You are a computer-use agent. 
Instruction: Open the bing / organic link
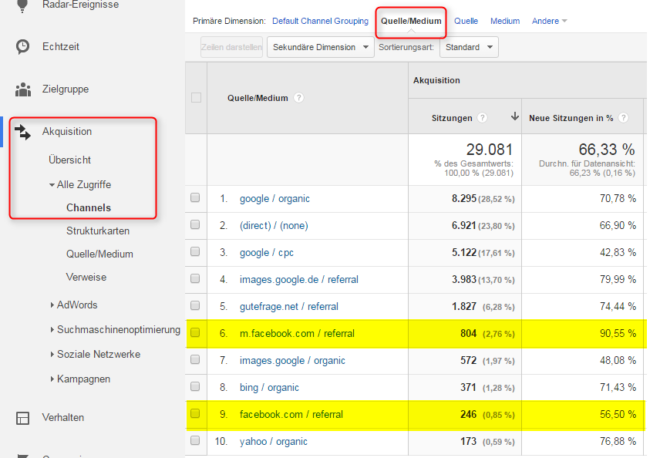click(269, 387)
